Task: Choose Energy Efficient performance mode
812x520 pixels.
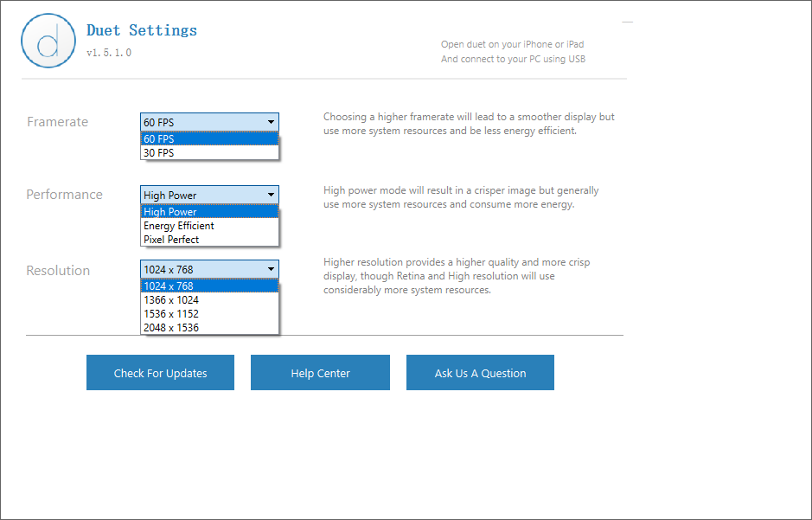Action: pyautogui.click(x=209, y=226)
